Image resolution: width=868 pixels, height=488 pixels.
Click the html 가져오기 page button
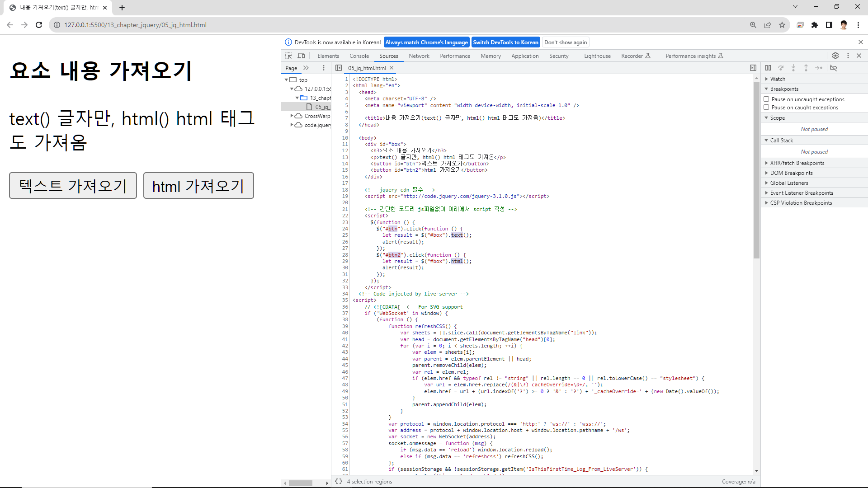click(x=198, y=186)
